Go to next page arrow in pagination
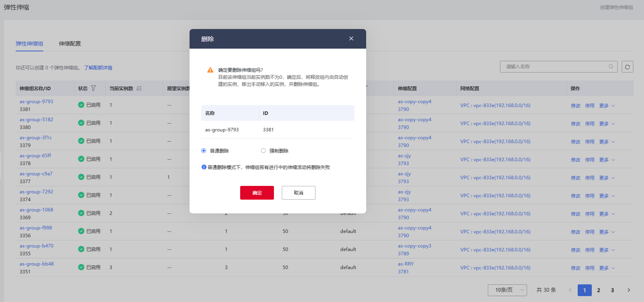Image resolution: width=644 pixels, height=302 pixels. [x=629, y=290]
